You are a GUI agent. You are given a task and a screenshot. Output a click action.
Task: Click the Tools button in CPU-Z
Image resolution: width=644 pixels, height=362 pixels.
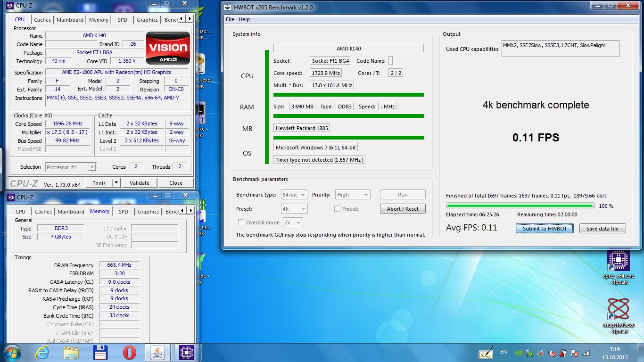point(99,183)
